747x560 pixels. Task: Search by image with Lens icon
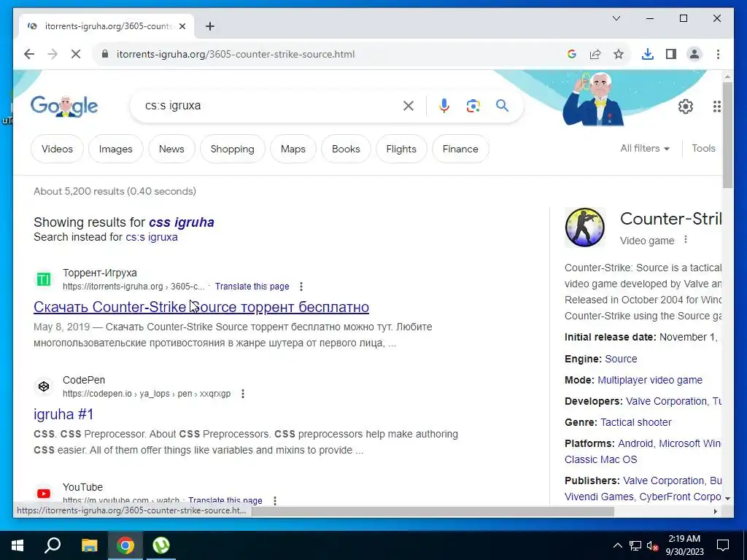tap(473, 106)
